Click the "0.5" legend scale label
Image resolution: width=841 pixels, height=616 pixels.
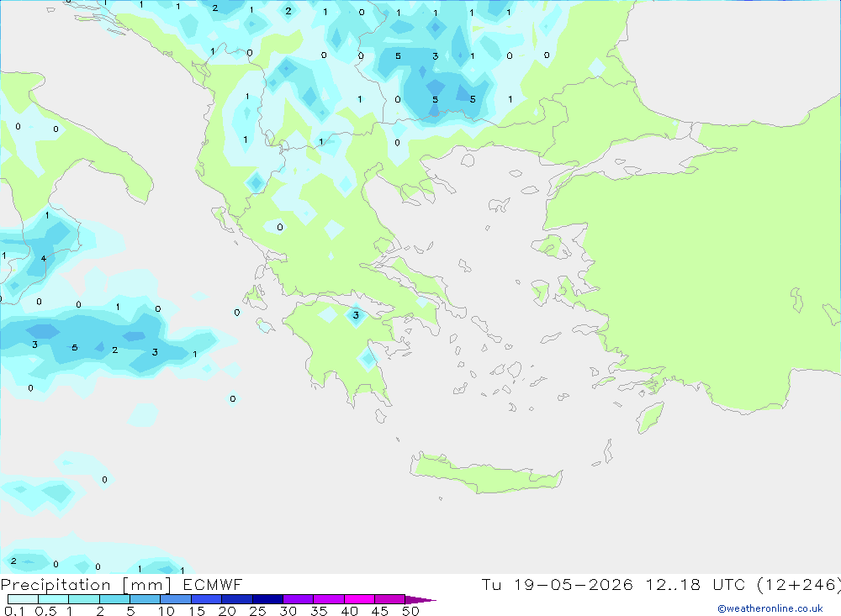tap(45, 611)
